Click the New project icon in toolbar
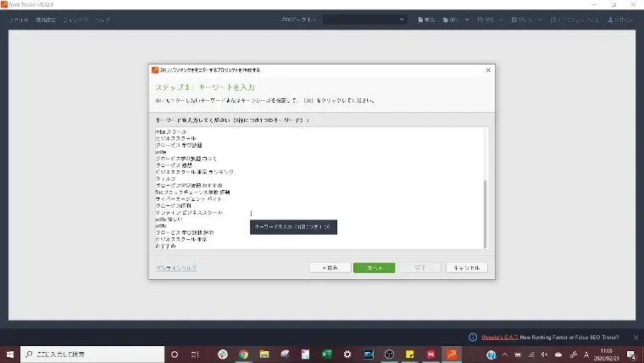 [x=428, y=20]
